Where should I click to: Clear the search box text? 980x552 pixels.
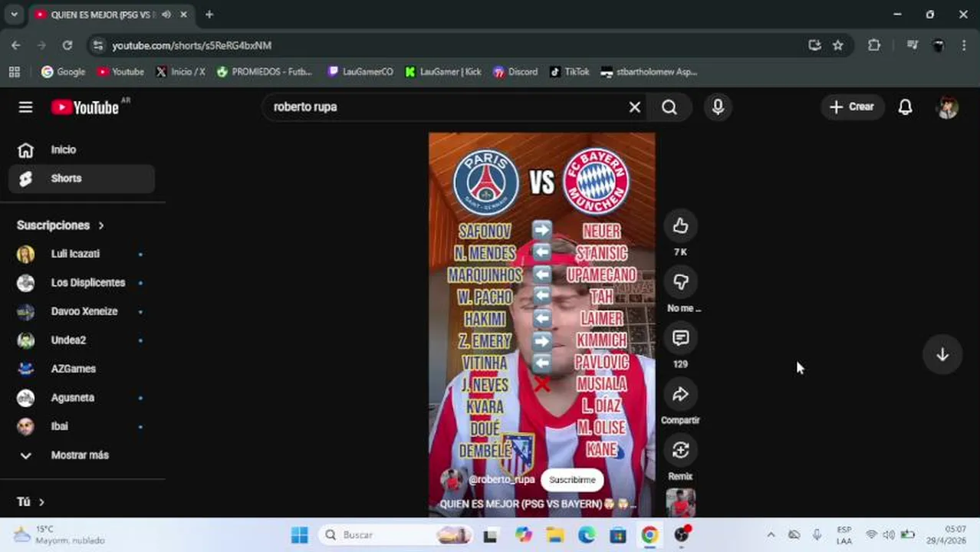coord(634,107)
